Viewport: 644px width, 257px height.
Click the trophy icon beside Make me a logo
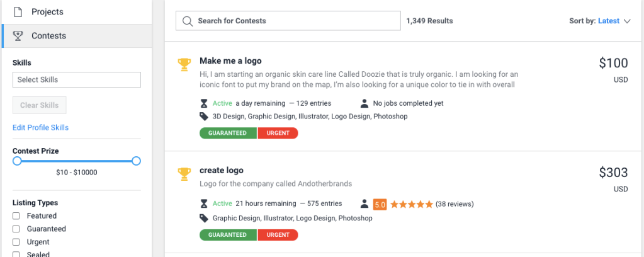pos(184,64)
